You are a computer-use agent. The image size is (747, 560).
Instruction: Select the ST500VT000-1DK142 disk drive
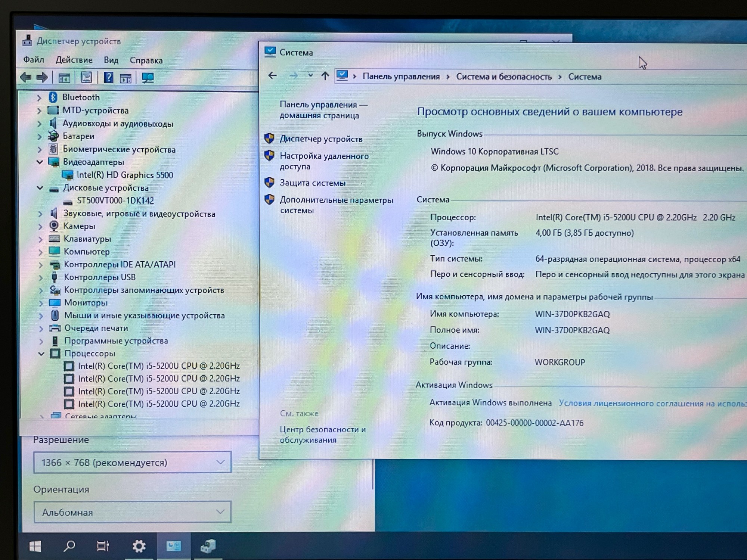(115, 200)
